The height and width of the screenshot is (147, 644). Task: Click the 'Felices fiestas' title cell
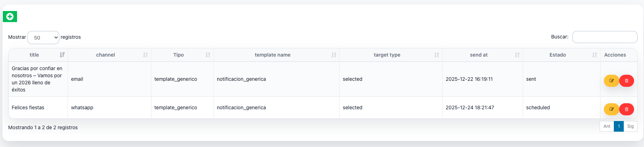tap(28, 107)
